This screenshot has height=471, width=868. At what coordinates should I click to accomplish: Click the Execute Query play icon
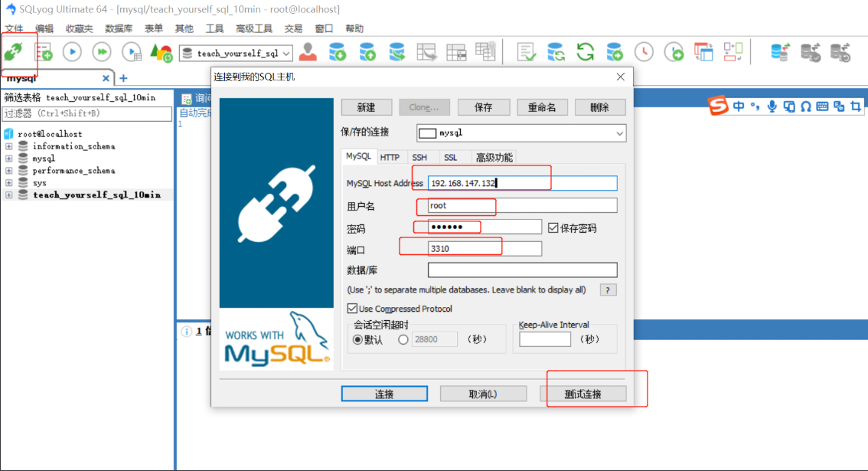(72, 52)
